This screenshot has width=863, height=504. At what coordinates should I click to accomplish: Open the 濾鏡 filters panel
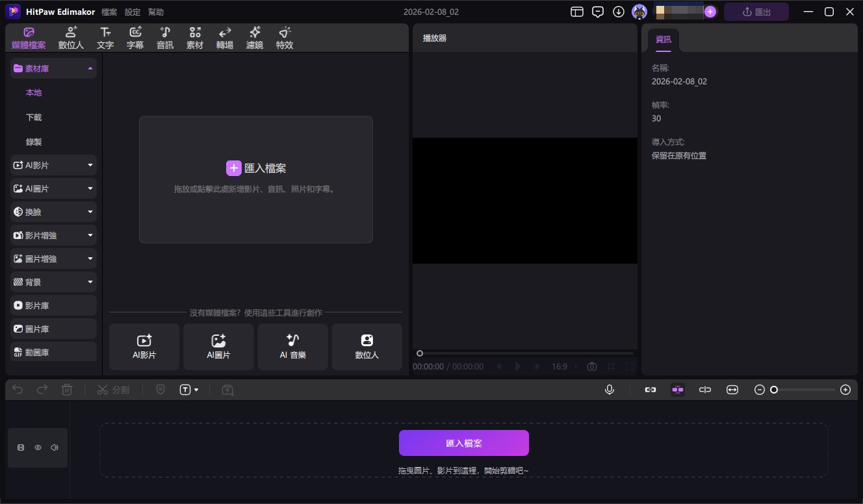click(x=254, y=37)
